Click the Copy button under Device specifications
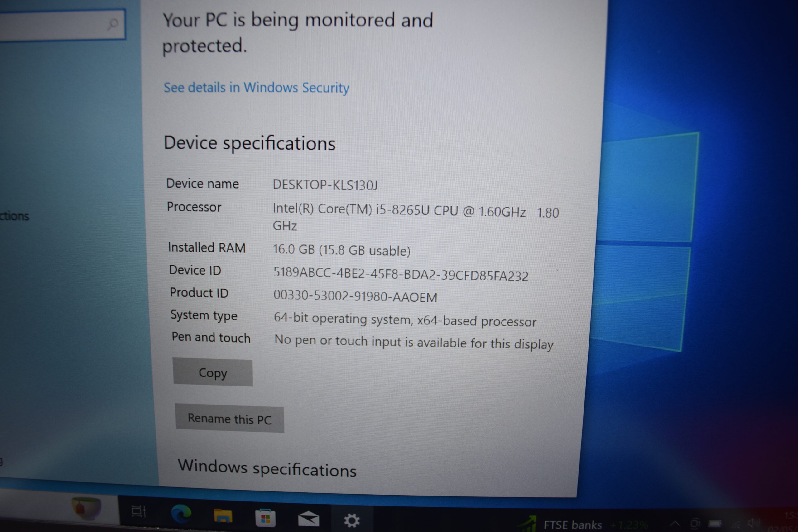The width and height of the screenshot is (798, 532). (x=213, y=372)
